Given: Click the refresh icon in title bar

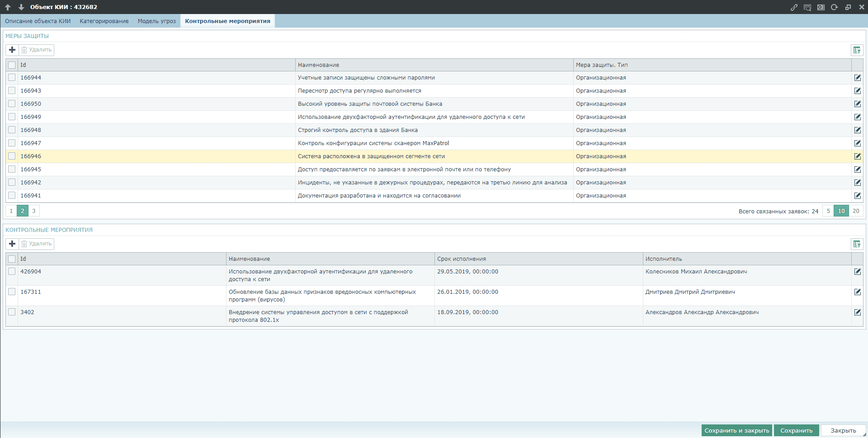Looking at the screenshot, I should coord(835,7).
